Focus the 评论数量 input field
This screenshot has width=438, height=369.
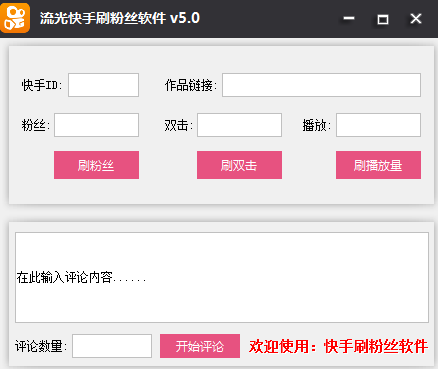(x=112, y=346)
